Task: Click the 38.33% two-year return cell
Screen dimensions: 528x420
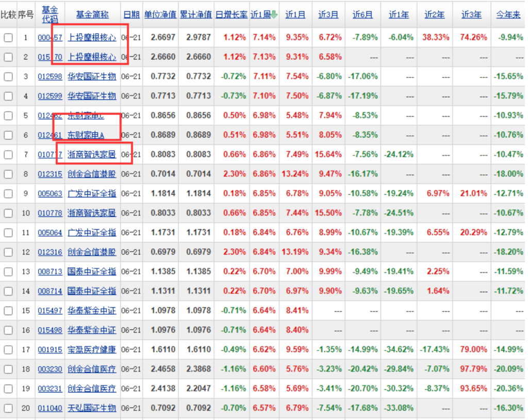Action: click(x=436, y=38)
